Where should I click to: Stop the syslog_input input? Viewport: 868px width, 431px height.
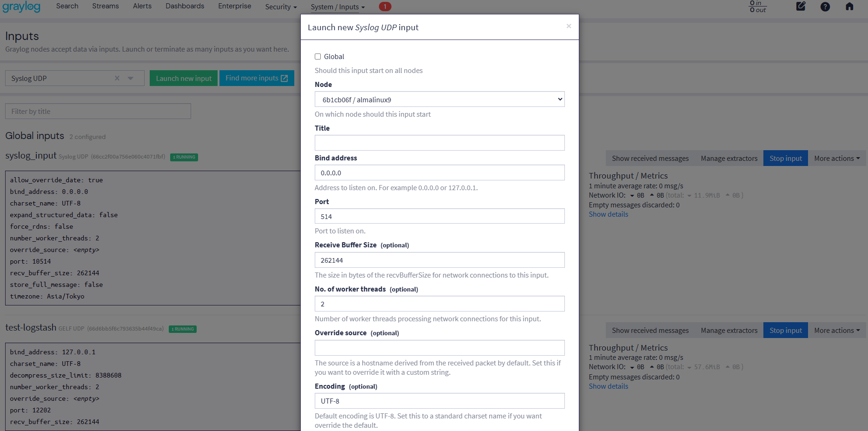tap(785, 159)
